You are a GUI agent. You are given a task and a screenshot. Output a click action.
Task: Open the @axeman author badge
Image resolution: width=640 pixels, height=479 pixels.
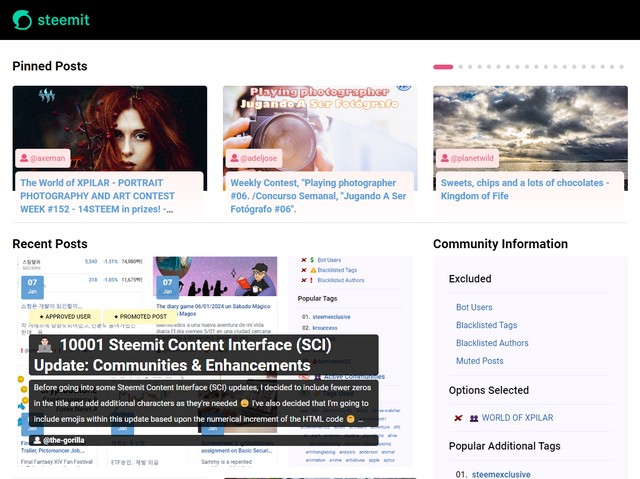tap(43, 158)
